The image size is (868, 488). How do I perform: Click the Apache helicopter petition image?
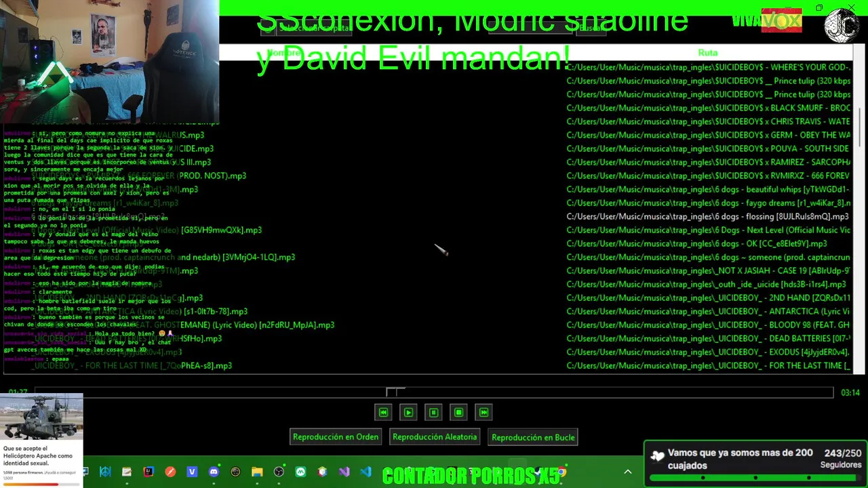coord(41,417)
